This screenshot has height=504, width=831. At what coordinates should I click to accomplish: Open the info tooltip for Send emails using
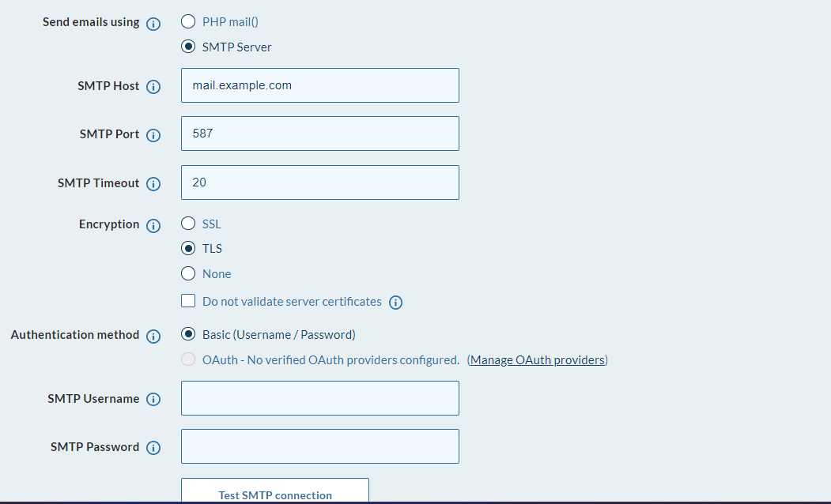(x=155, y=23)
